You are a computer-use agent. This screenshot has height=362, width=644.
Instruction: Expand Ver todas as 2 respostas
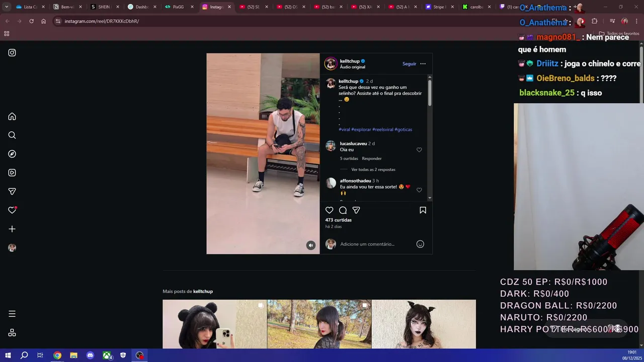pyautogui.click(x=373, y=169)
